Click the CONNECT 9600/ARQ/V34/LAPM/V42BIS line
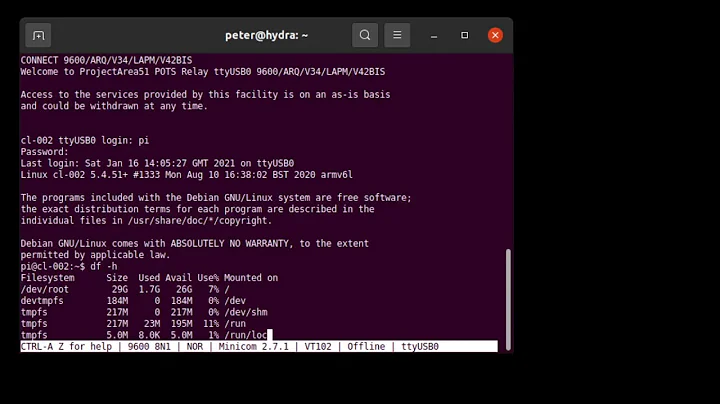 106,60
